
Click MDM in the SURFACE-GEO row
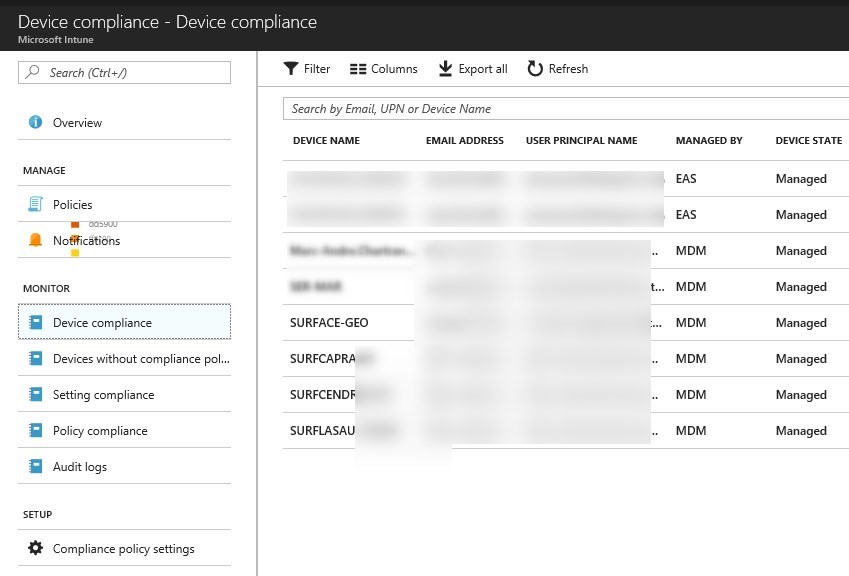pyautogui.click(x=691, y=323)
